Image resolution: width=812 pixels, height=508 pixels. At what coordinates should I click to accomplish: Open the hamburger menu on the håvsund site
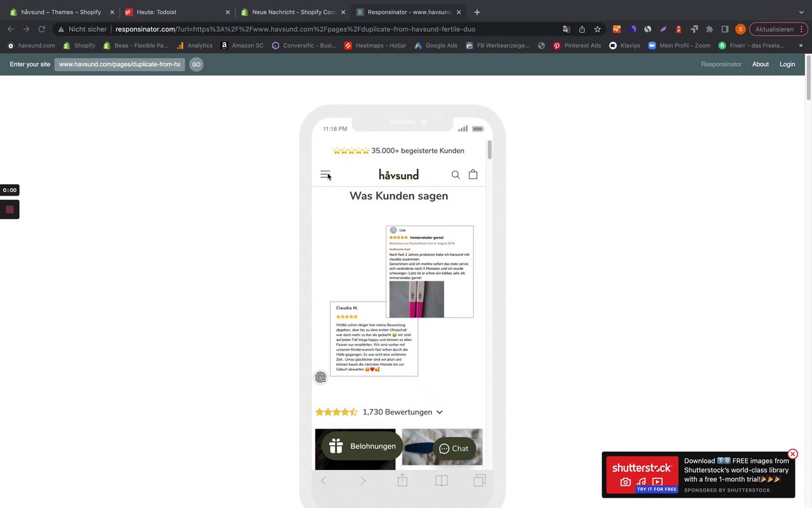(x=325, y=175)
